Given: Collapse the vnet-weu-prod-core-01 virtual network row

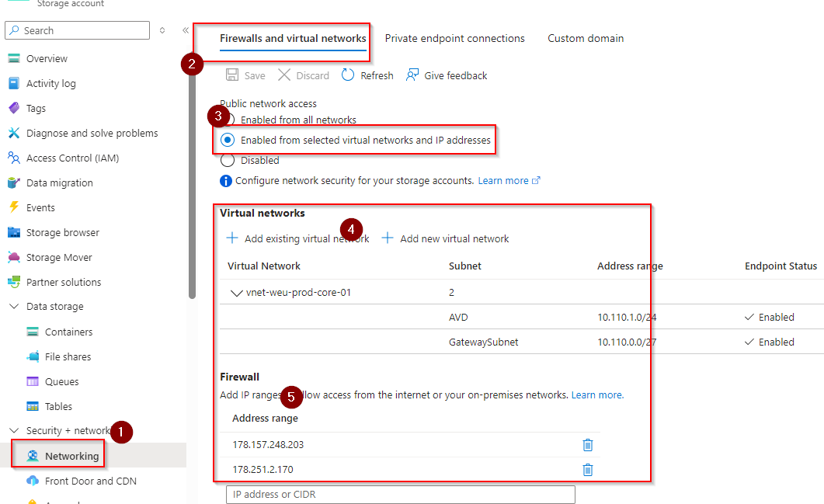Looking at the screenshot, I should click(237, 293).
